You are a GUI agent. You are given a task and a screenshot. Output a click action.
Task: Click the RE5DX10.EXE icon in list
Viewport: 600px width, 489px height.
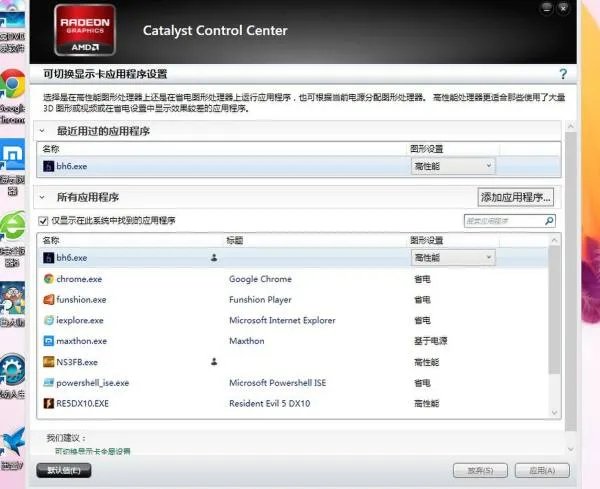point(48,403)
